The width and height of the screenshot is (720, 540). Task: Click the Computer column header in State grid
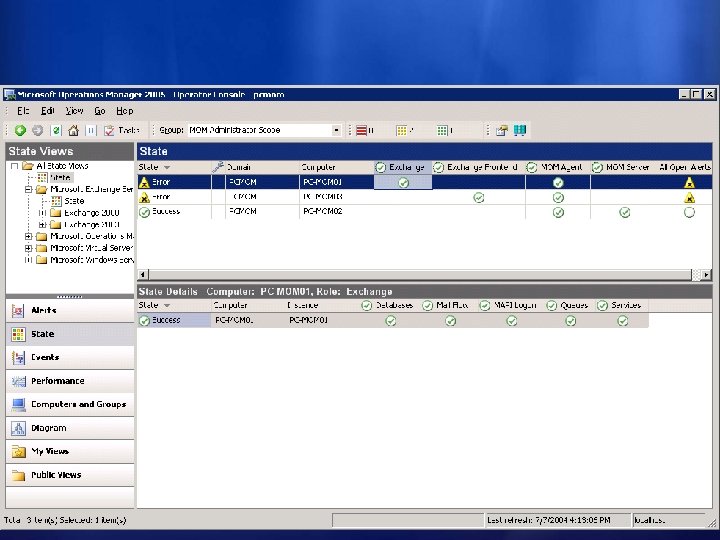tap(337, 167)
